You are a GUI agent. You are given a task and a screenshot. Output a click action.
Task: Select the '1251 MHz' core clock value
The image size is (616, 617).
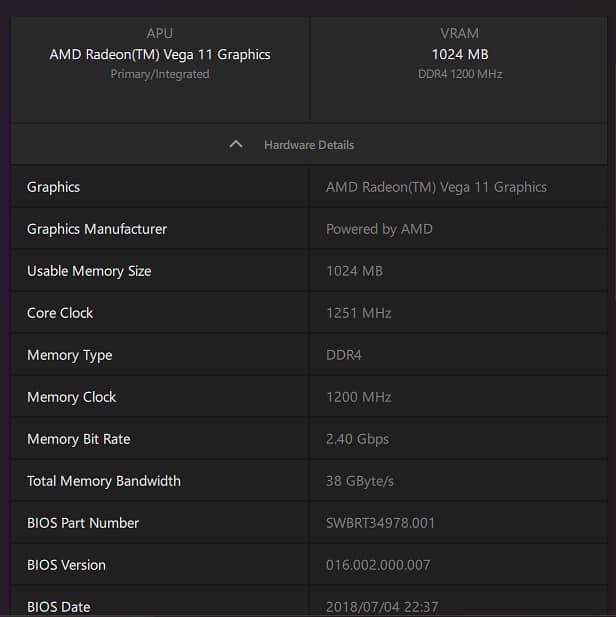(359, 313)
